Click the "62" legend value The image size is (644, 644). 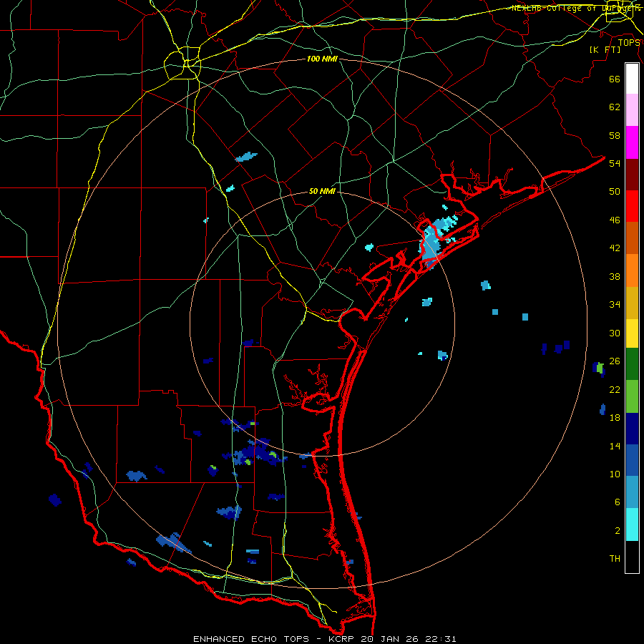(x=615, y=107)
